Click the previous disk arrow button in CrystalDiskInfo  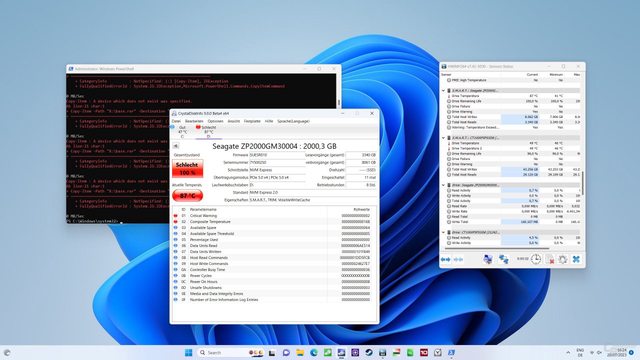point(176,146)
